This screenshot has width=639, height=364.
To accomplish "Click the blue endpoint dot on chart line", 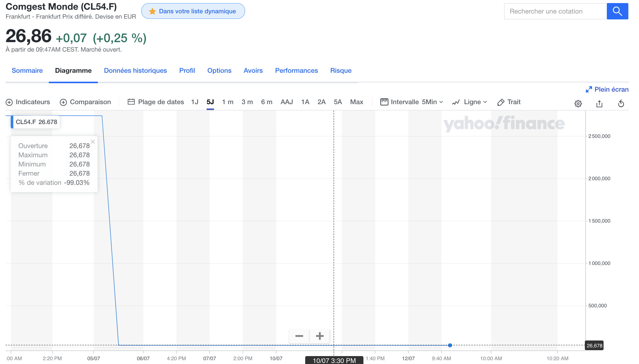I will pyautogui.click(x=450, y=345).
